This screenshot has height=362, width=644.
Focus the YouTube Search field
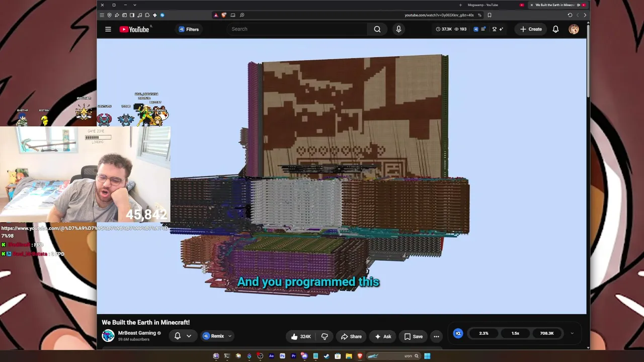pos(297,29)
